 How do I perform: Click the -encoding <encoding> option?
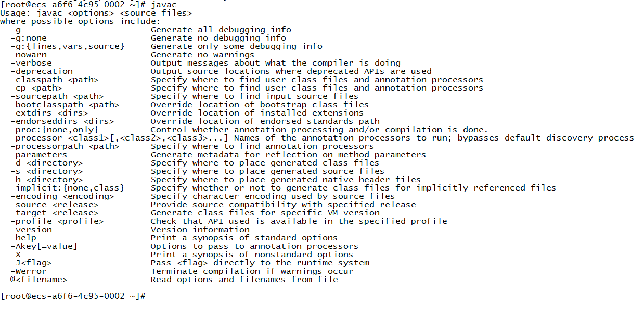[x=62, y=196]
